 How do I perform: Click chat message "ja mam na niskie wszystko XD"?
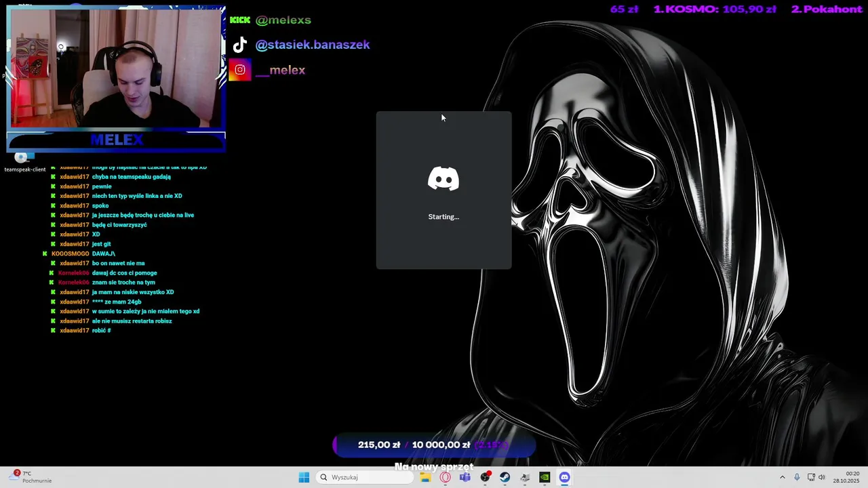(x=133, y=292)
